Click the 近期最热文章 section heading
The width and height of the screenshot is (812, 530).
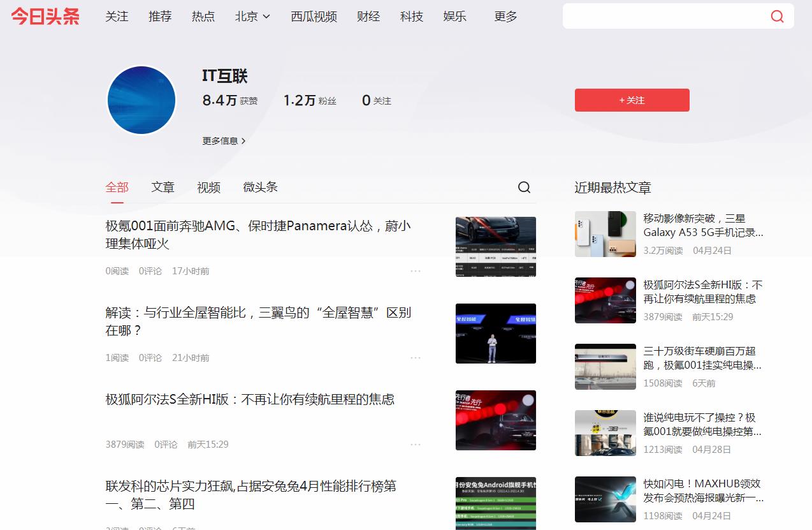pyautogui.click(x=613, y=188)
